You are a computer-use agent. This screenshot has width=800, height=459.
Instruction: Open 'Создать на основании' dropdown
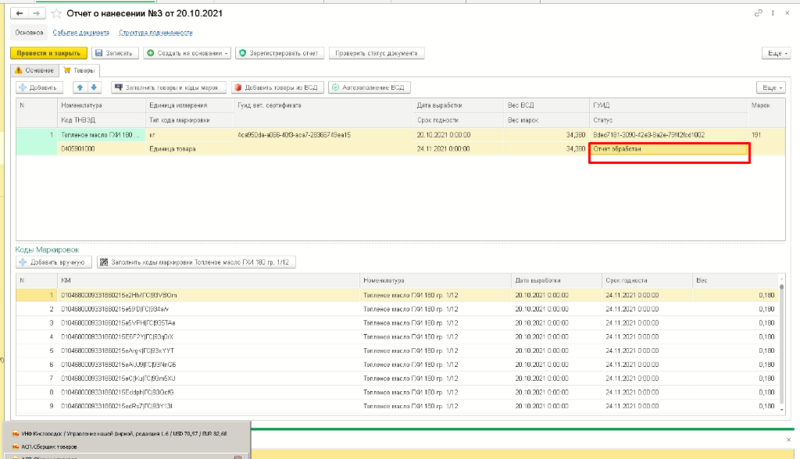pyautogui.click(x=187, y=53)
